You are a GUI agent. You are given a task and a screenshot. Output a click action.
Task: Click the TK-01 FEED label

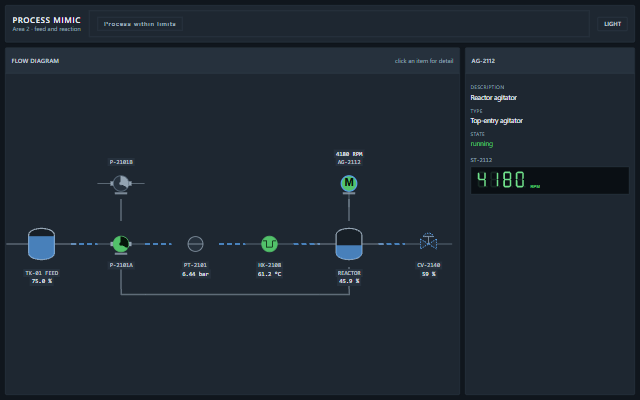click(42, 273)
